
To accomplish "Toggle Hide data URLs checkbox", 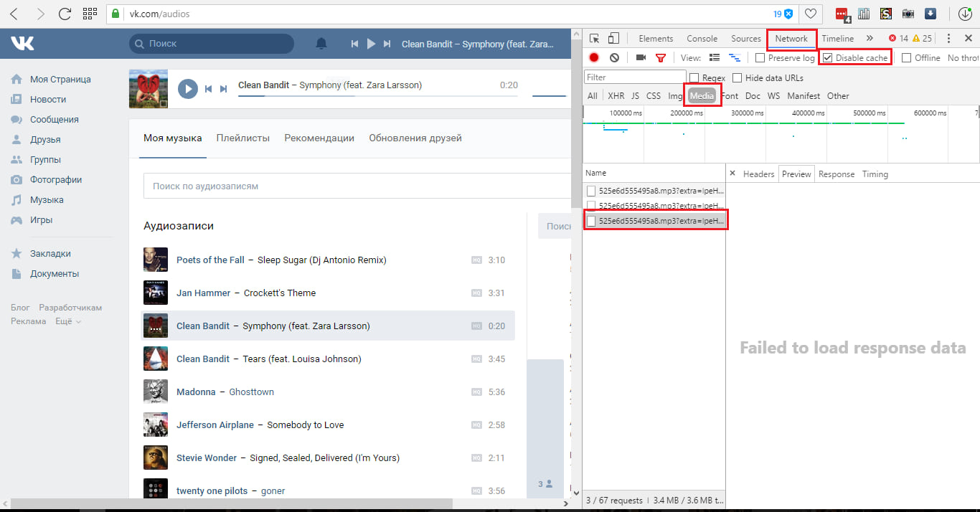I will (x=738, y=77).
